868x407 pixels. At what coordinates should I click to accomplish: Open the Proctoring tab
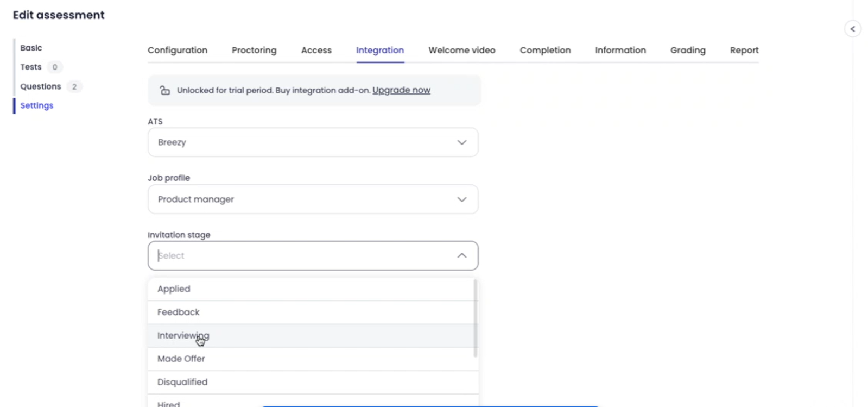coord(254,50)
